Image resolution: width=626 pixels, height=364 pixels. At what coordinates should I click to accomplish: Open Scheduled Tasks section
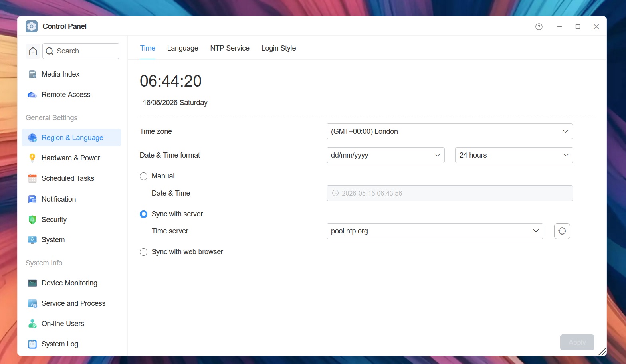pos(71,178)
